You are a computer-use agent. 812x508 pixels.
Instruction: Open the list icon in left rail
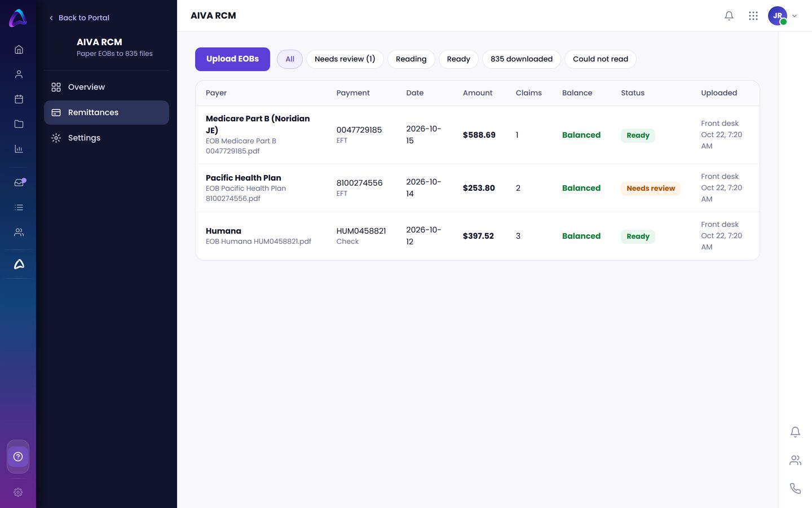19,208
